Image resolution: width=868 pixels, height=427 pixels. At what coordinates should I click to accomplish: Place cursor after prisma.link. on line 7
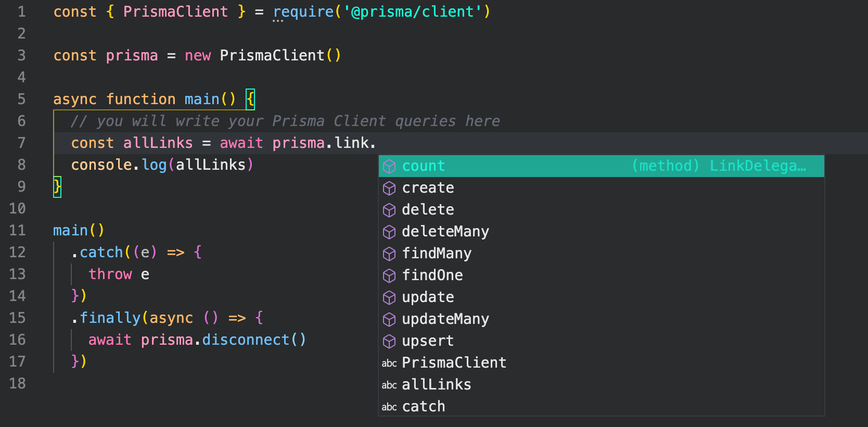pos(376,143)
